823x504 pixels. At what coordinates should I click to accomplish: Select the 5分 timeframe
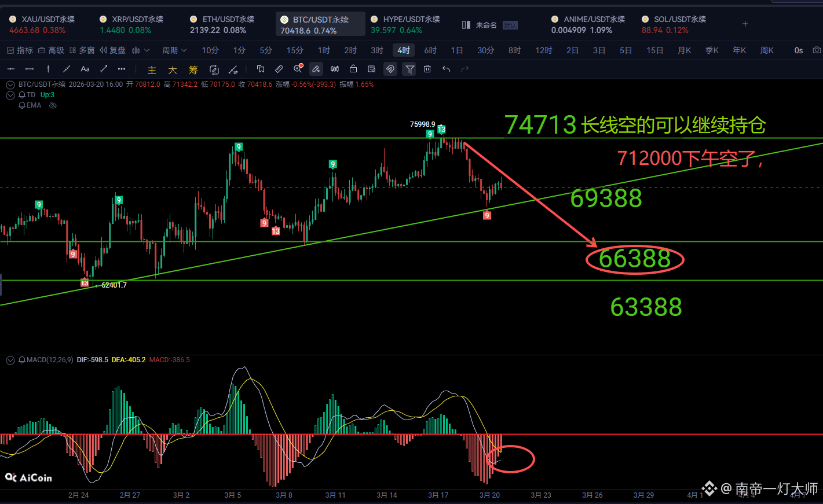(266, 50)
